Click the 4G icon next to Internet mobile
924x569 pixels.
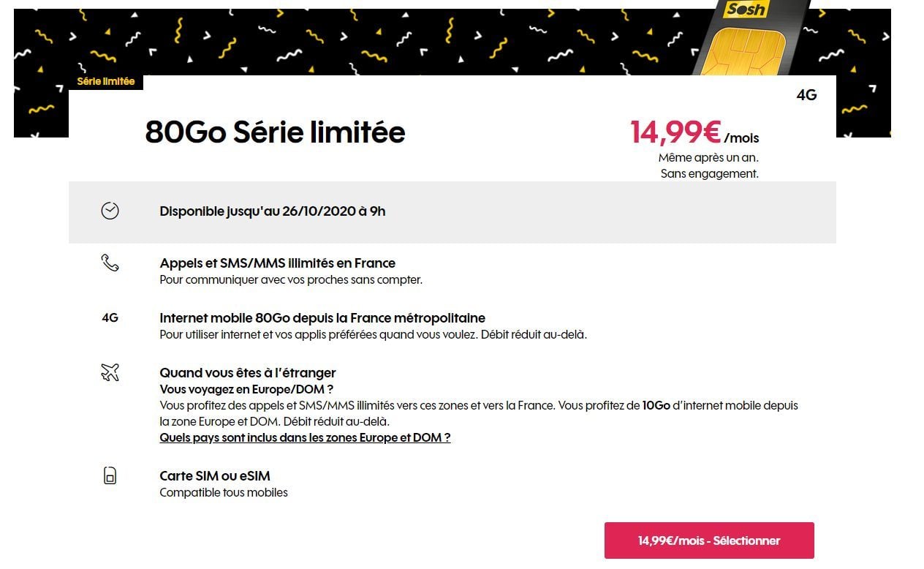click(x=110, y=318)
